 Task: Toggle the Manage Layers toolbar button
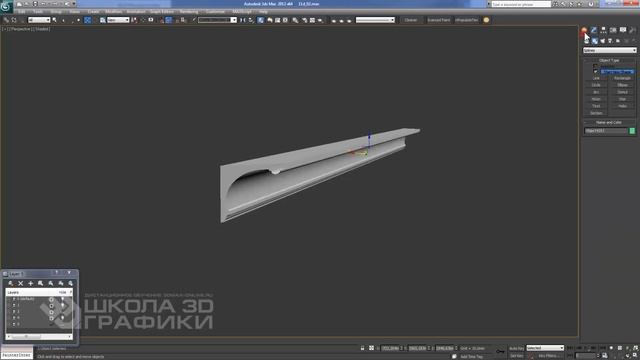click(x=260, y=20)
